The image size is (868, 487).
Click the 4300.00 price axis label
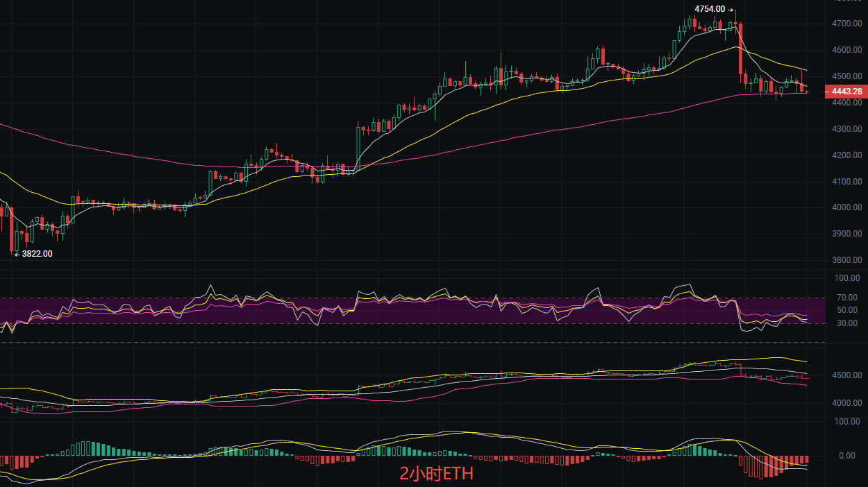pyautogui.click(x=847, y=129)
